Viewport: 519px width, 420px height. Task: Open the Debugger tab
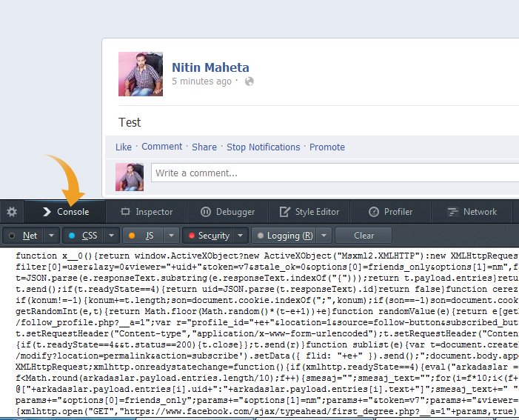pyautogui.click(x=228, y=212)
